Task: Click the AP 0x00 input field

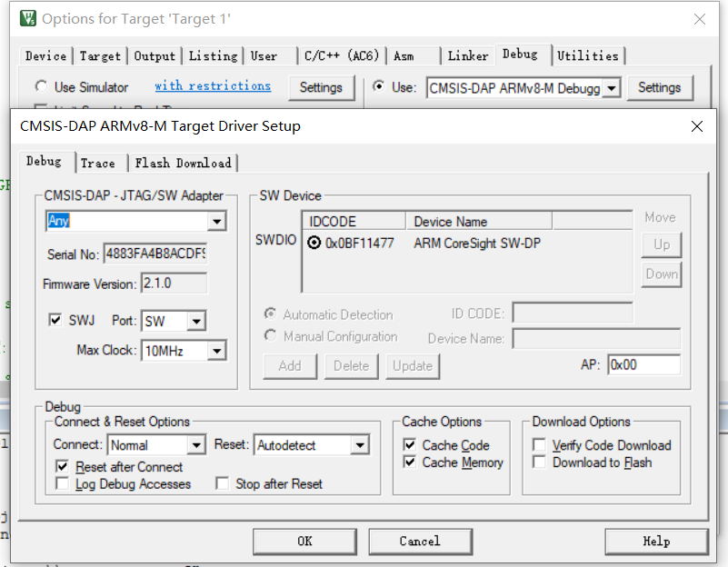Action: (x=644, y=364)
